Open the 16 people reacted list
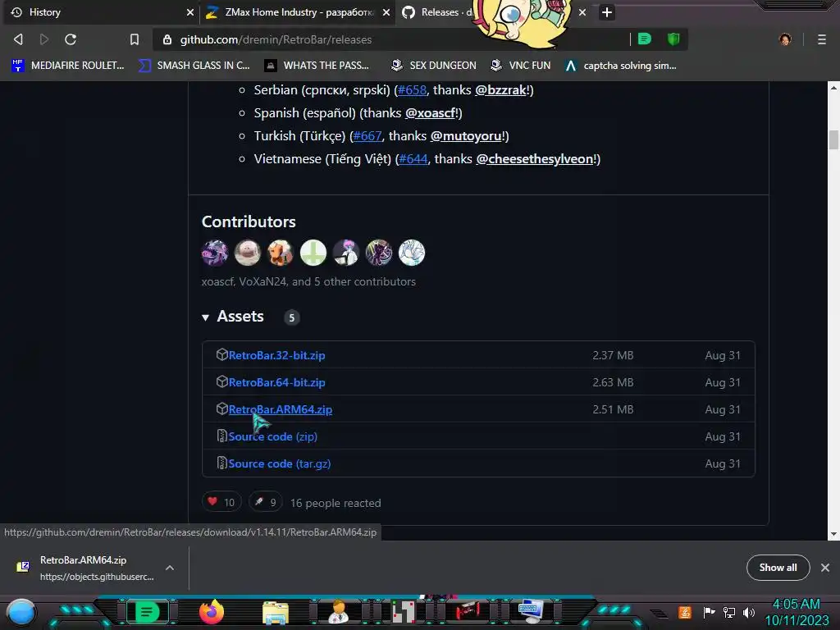 336,503
